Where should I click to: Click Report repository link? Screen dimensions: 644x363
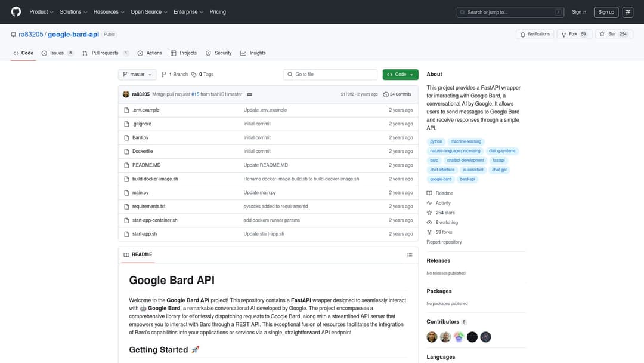[444, 242]
